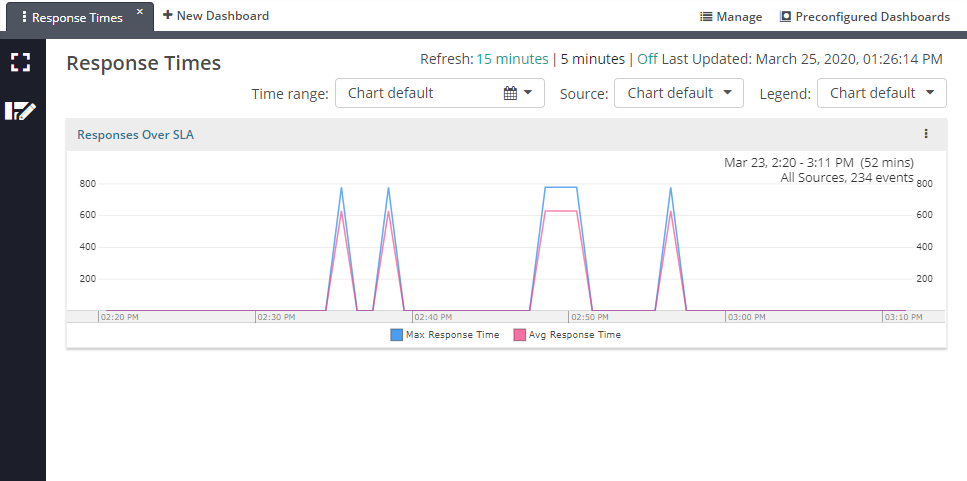Click the fullscreen expand icon in sidebar

click(x=21, y=62)
